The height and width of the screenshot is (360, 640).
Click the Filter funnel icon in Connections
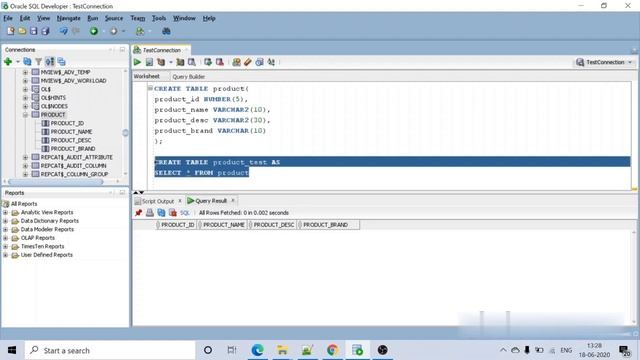pos(38,62)
